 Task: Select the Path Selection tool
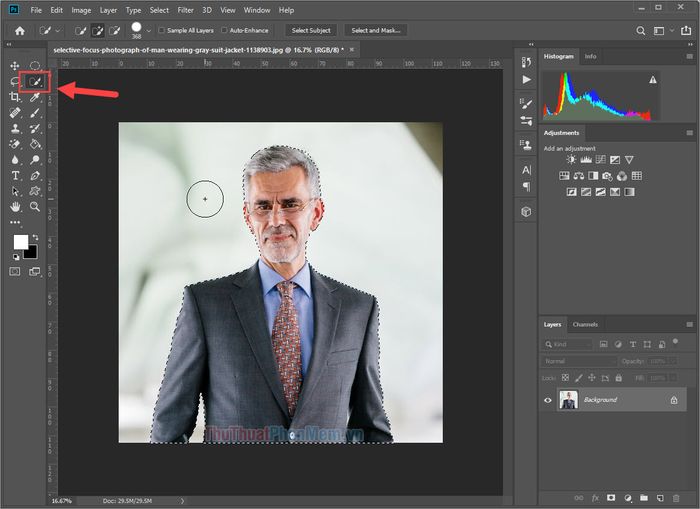(x=15, y=191)
